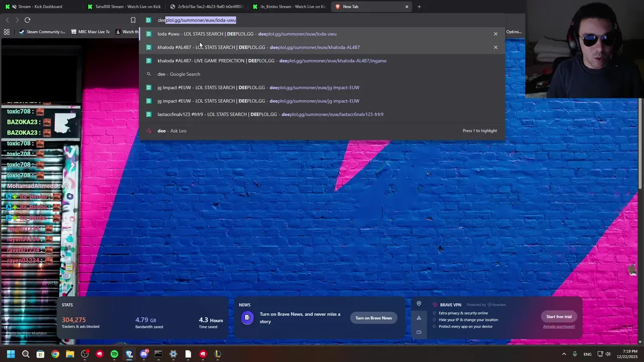Open Brave browser taskbar icon
644x362 pixels.
tap(129, 354)
